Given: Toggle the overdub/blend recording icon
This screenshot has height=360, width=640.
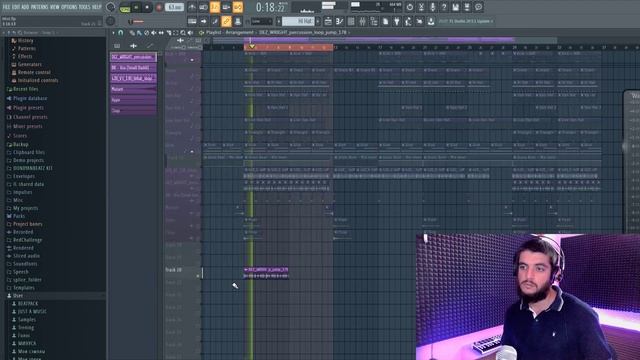Looking at the screenshot, I should pyautogui.click(x=226, y=7).
